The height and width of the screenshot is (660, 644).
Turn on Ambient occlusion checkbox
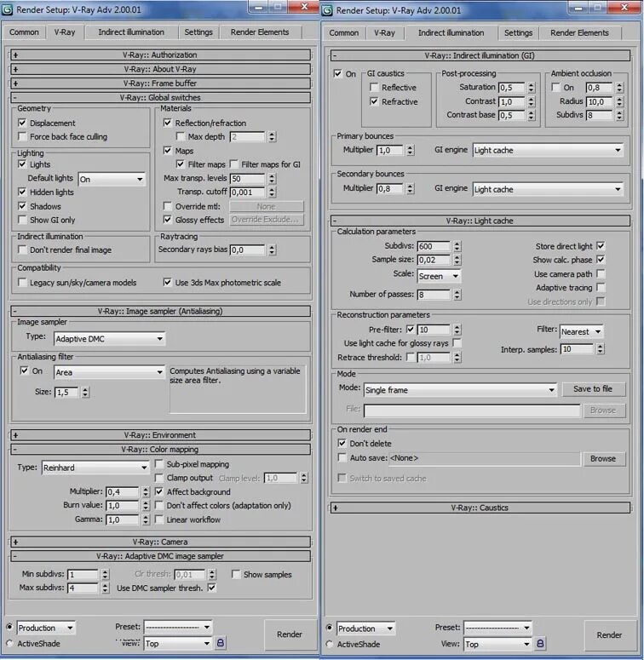click(x=555, y=87)
